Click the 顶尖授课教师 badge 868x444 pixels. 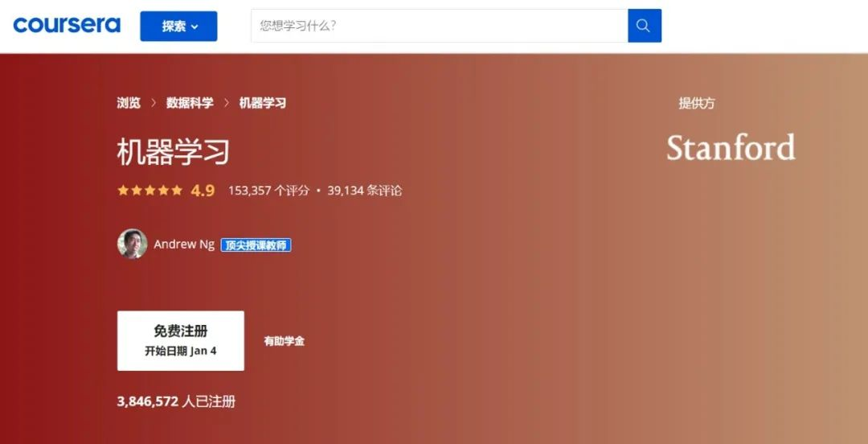tap(256, 245)
